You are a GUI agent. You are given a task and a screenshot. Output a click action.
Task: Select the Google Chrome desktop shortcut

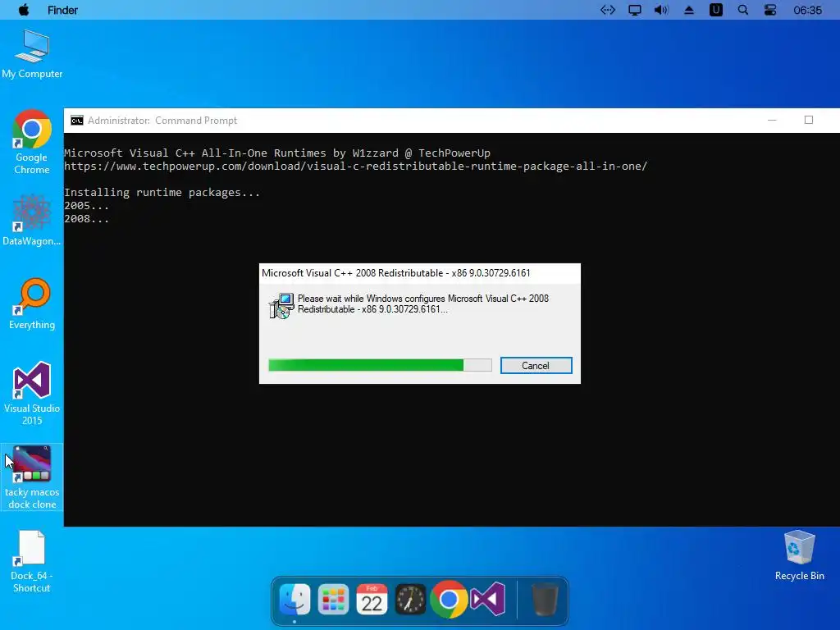coord(32,142)
